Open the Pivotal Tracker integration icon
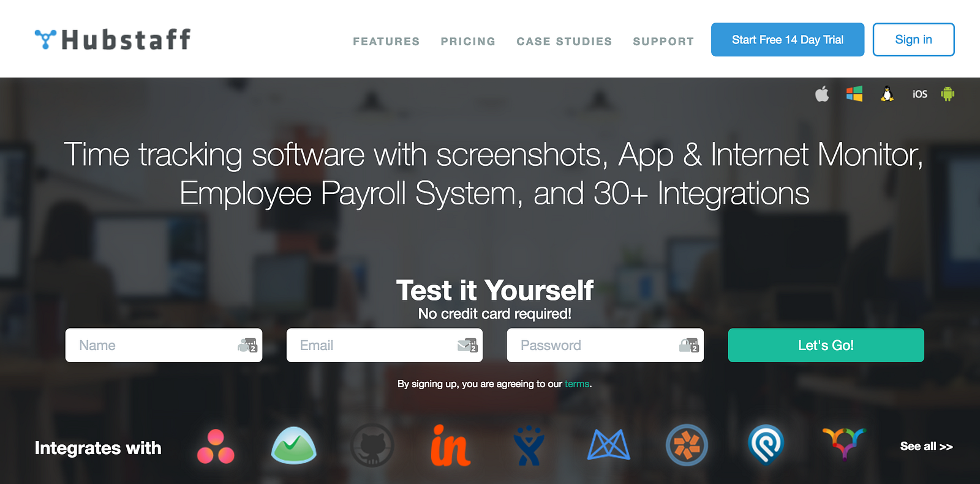980x484 pixels. tap(687, 445)
